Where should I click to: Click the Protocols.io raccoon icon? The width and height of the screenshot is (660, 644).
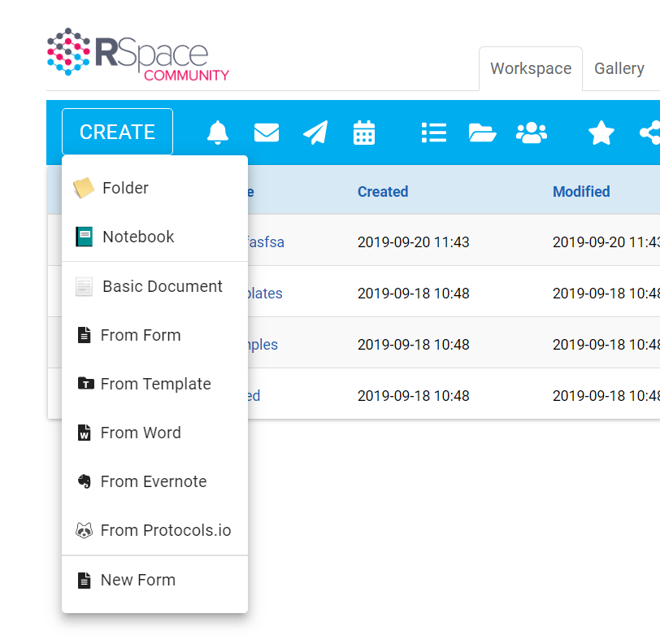pyautogui.click(x=85, y=530)
